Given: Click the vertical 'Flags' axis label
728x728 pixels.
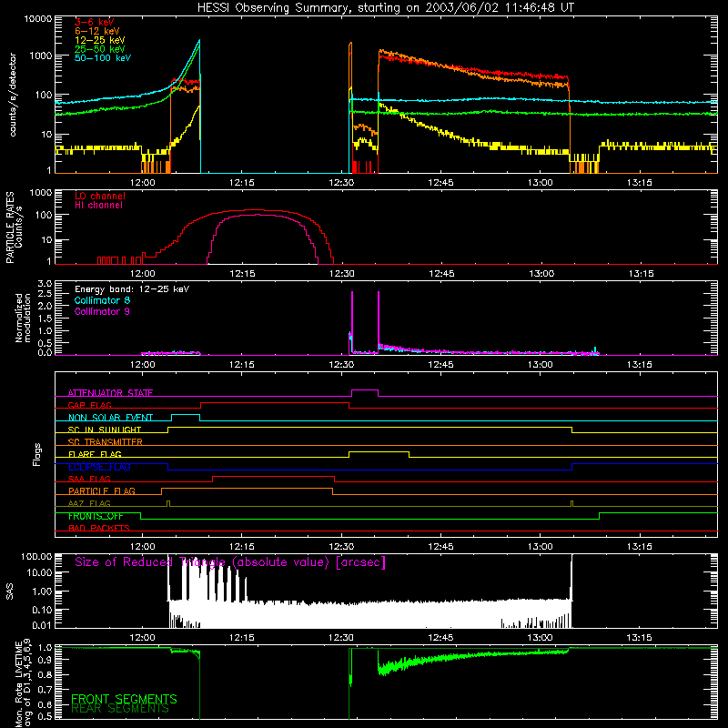Looking at the screenshot, I should 36,454.
